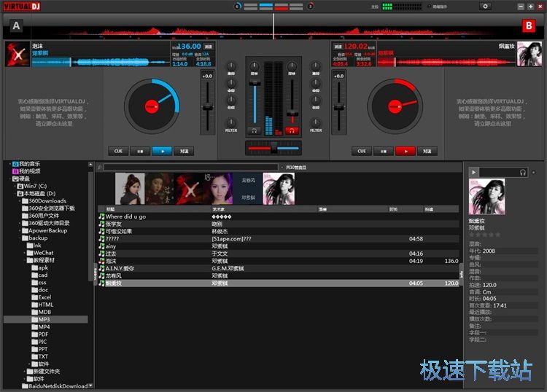Expand 360Downloads folder
Viewport: 547px width, 392px height.
point(20,201)
